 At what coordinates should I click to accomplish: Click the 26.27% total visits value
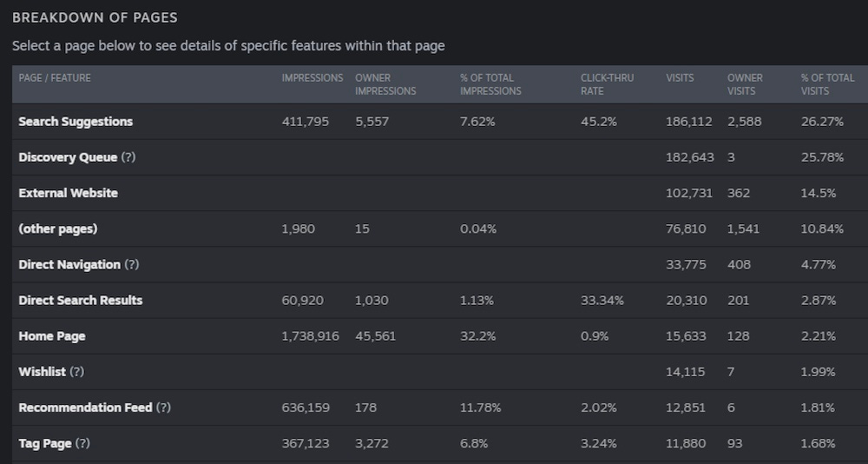822,122
